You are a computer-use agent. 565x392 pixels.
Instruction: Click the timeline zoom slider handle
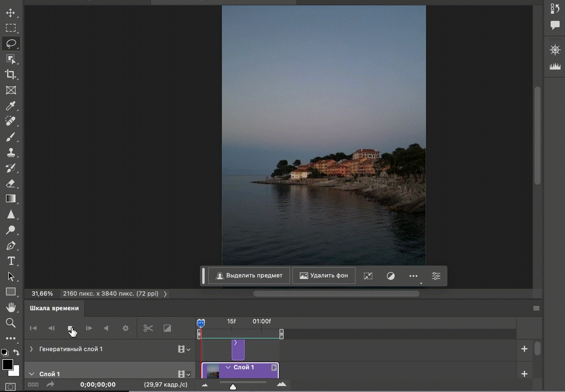click(233, 387)
